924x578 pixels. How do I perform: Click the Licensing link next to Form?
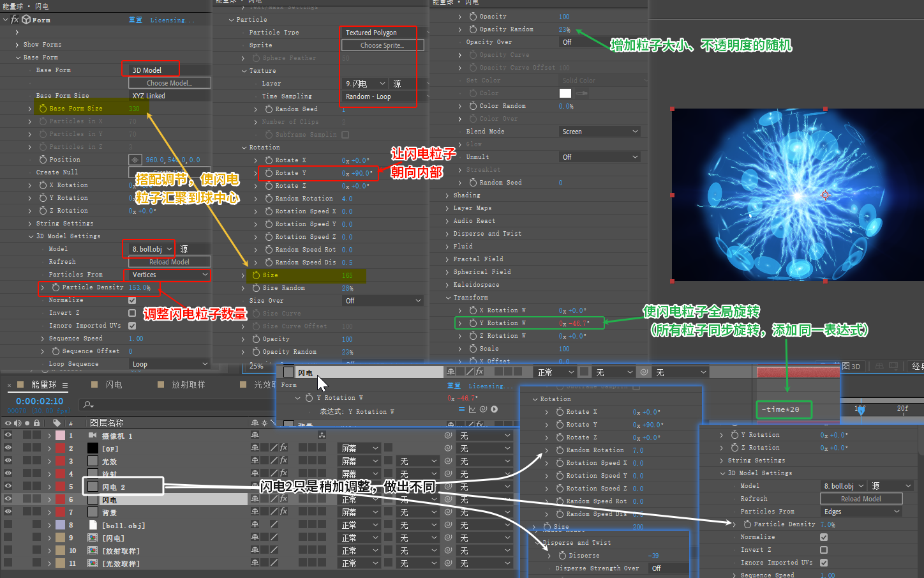click(x=172, y=20)
